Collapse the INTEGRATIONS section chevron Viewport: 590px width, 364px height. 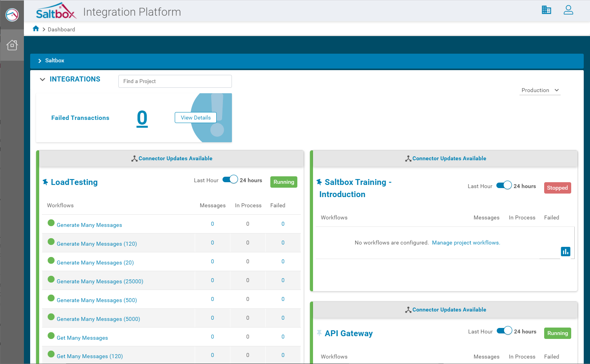coord(42,80)
